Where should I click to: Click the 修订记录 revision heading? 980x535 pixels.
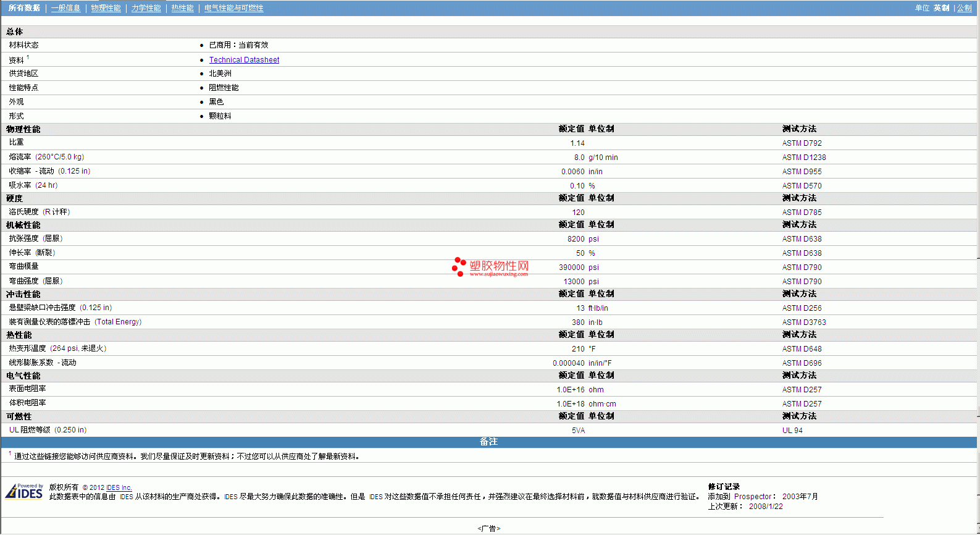coord(724,487)
